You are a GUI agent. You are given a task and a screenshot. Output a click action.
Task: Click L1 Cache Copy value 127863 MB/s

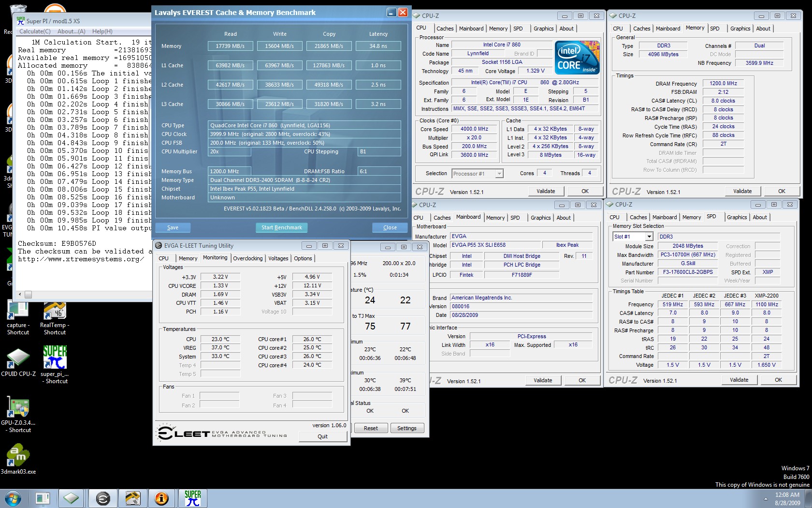329,65
